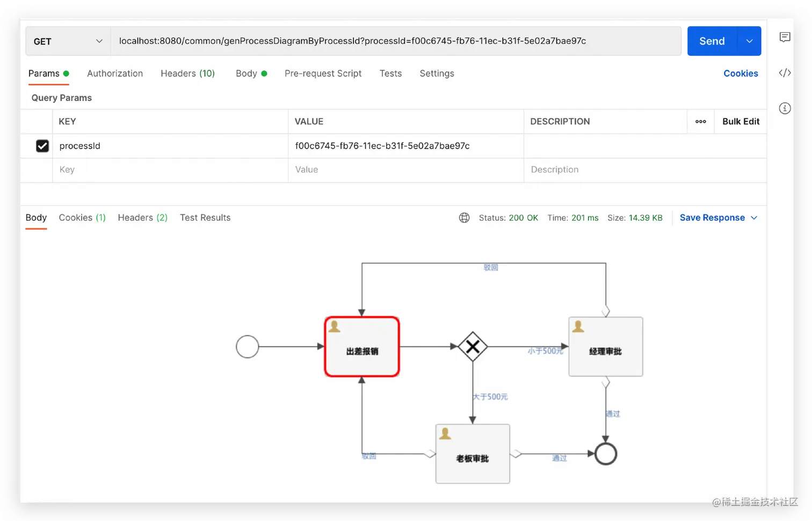Open the request info icon
Viewport: 812px width, 521px height.
pos(785,108)
